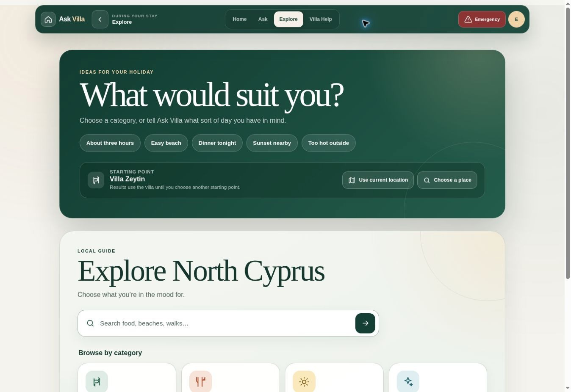
Task: Click the Ask Villa logo text
Action: [72, 19]
